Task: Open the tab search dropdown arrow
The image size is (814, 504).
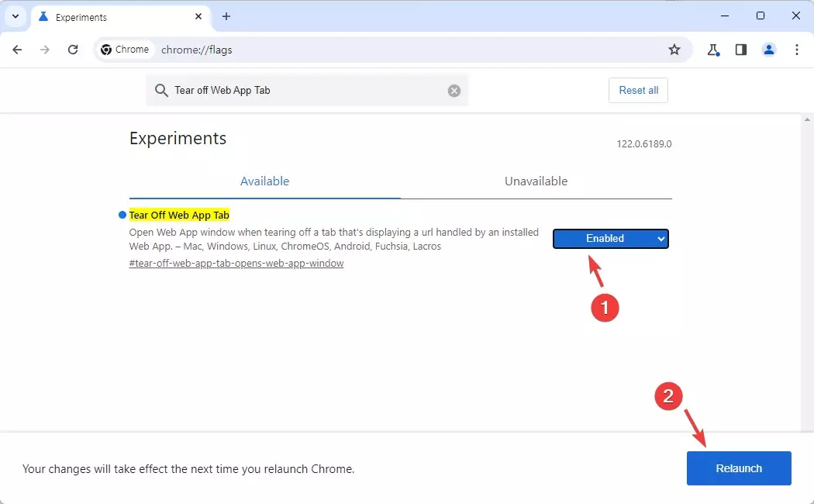Action: click(x=16, y=16)
